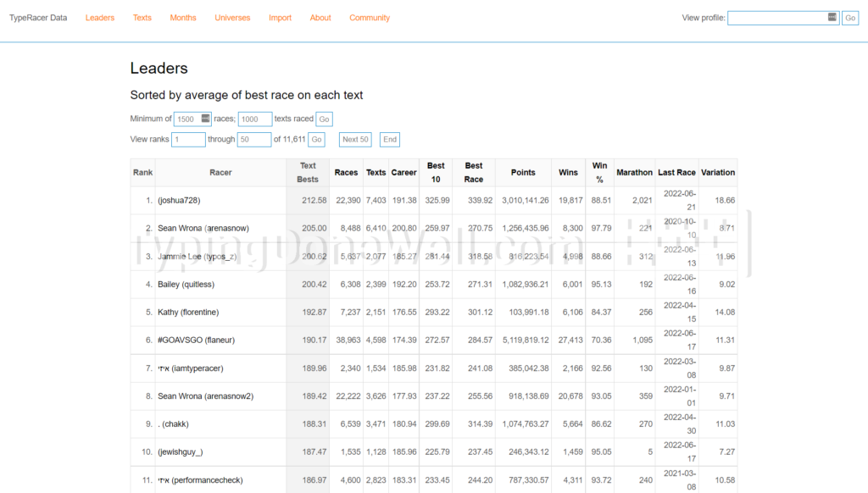
Task: Sort by Points column header
Action: [x=523, y=173]
